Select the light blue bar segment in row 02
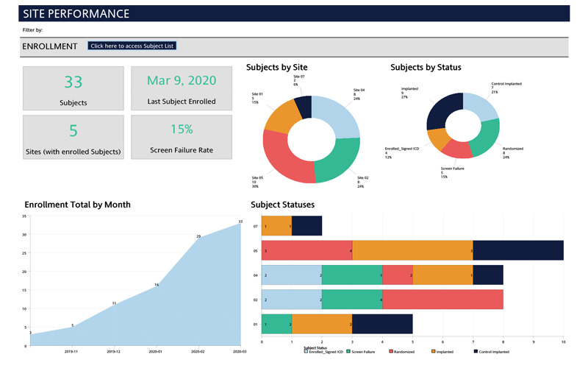This screenshot has width=588, height=368. pos(291,298)
